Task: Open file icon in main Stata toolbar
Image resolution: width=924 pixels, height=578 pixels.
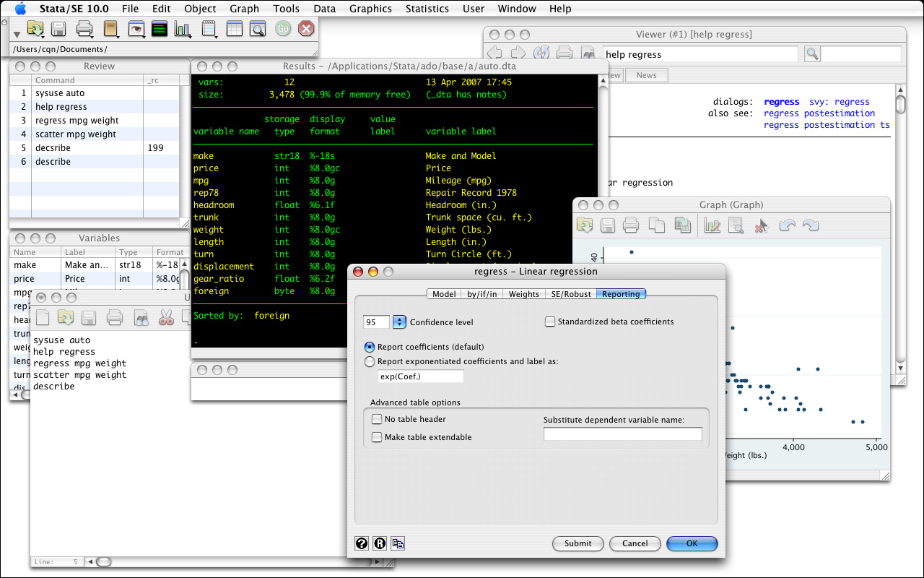Action: coord(35,29)
